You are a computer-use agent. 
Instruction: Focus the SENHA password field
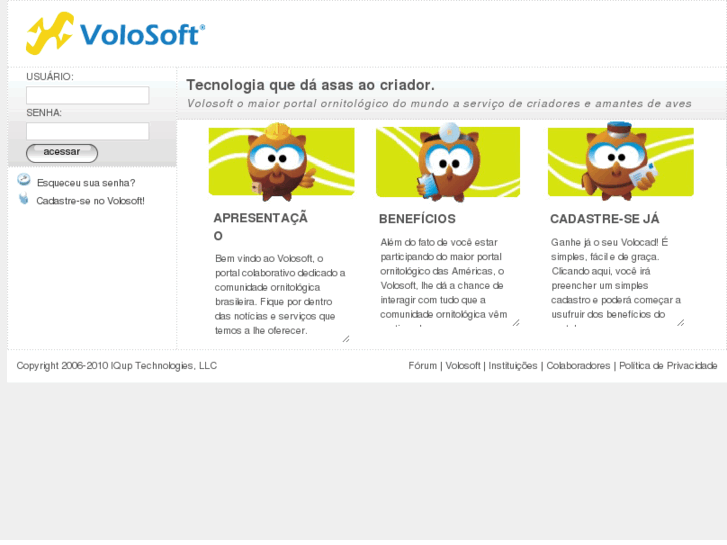[88, 131]
